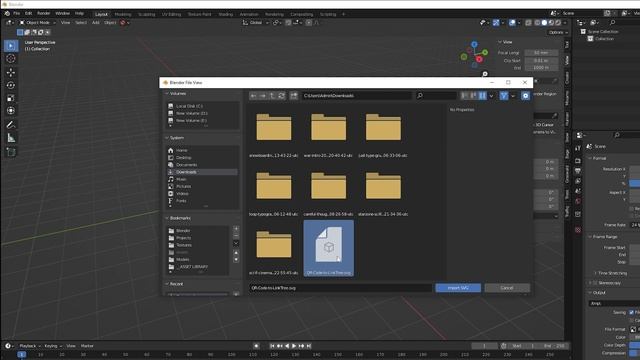This screenshot has height=360, width=640.
Task: Click the Cancel button in file dialog
Action: (507, 288)
